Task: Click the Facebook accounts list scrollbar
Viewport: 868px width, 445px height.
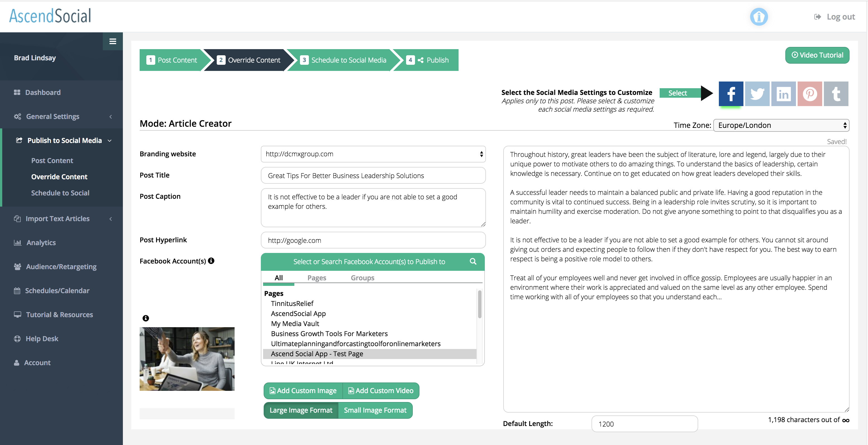Action: [x=479, y=304]
